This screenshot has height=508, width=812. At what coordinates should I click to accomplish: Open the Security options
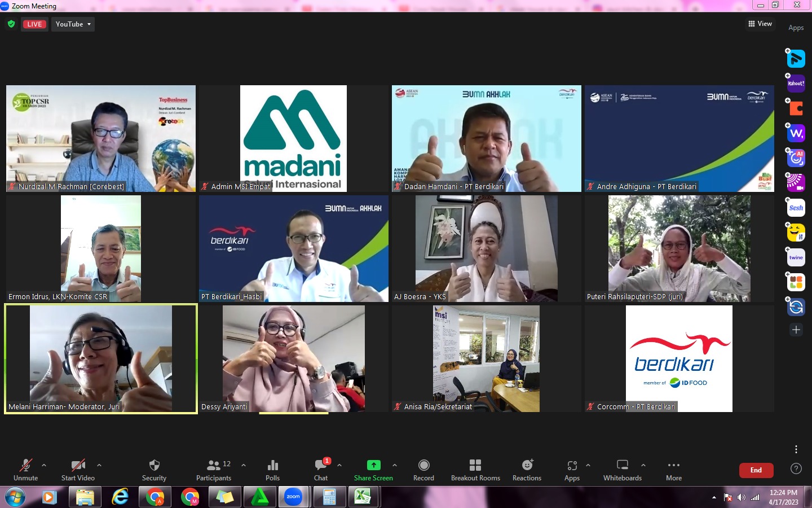(154, 470)
